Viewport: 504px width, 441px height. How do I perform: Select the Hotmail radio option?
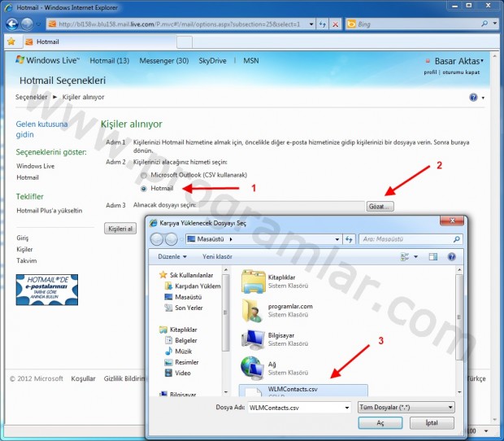click(x=144, y=189)
